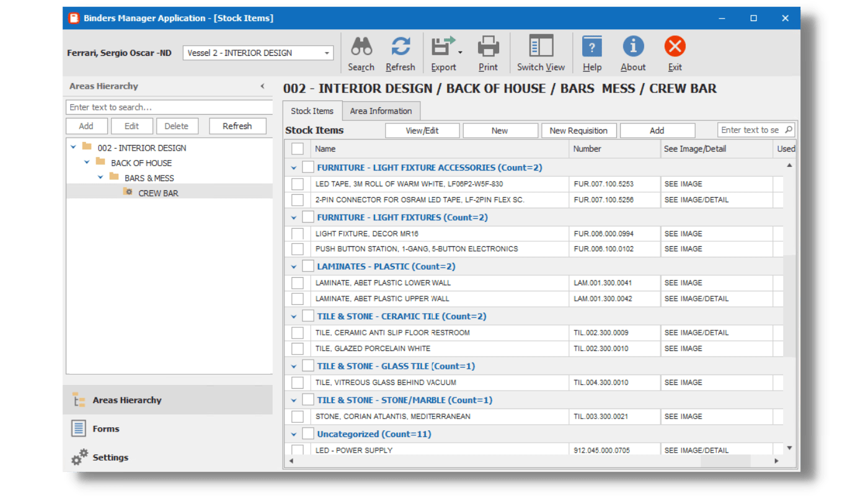Collapse the LAMINATES - PLASTIC group
This screenshot has height=496, width=868.
293,266
